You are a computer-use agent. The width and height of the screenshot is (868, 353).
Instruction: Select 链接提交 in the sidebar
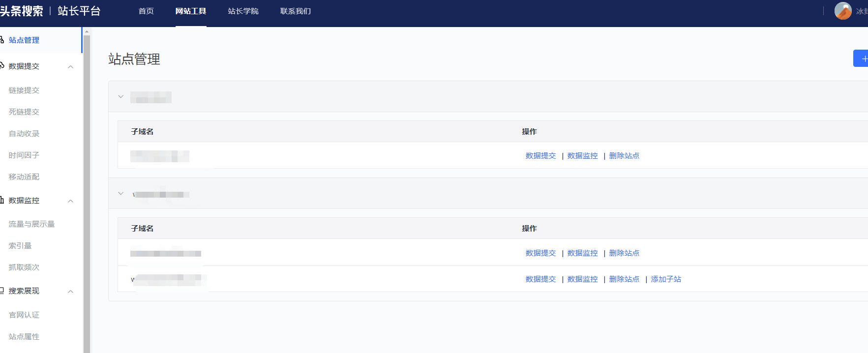[x=24, y=90]
